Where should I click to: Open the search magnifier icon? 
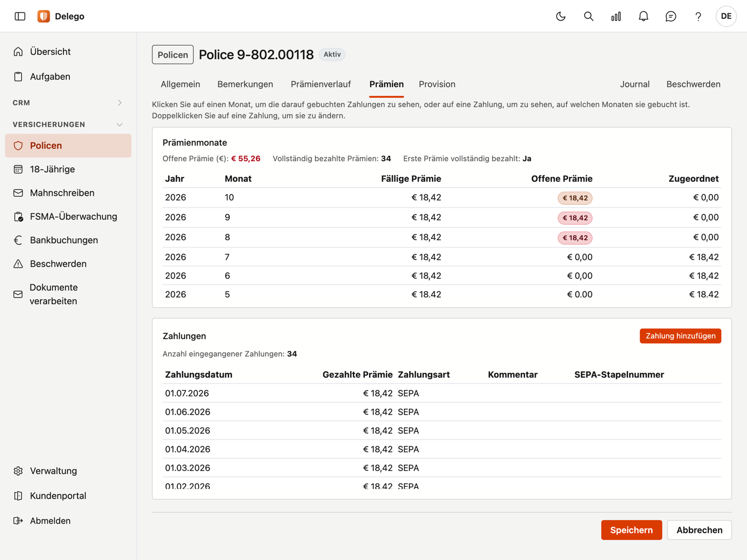pyautogui.click(x=589, y=16)
